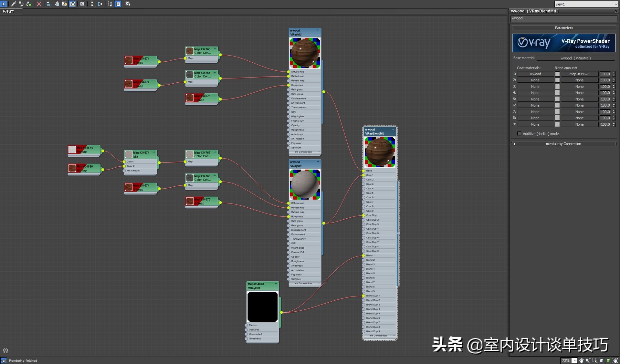Open the 73% zoom percentage dropdown
This screenshot has width=620, height=364.
[x=574, y=360]
